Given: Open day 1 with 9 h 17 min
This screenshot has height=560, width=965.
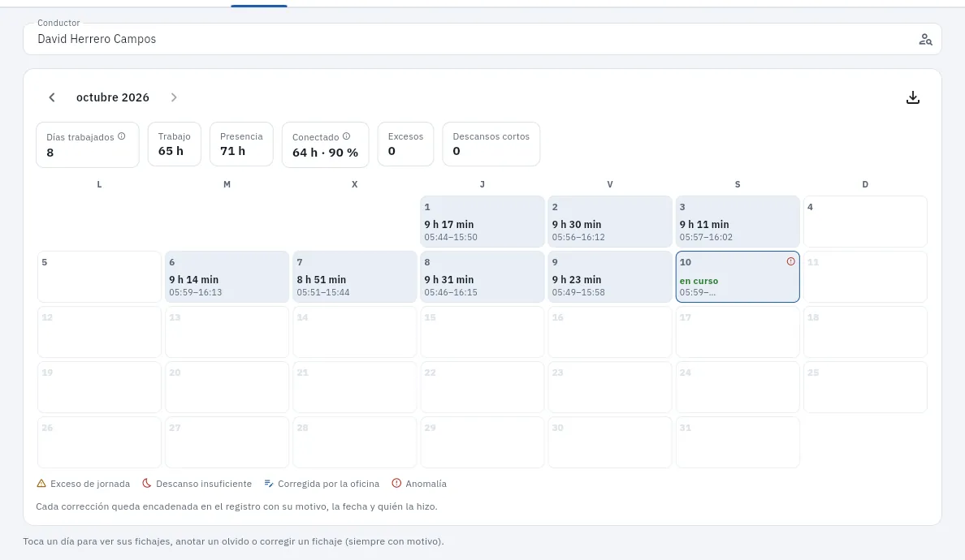Looking at the screenshot, I should [x=482, y=222].
